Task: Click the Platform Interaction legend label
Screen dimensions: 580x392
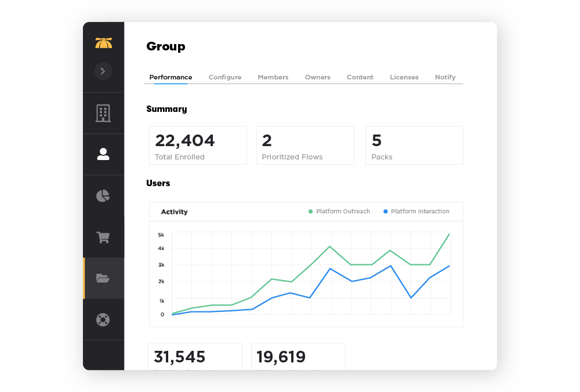Action: tap(420, 211)
